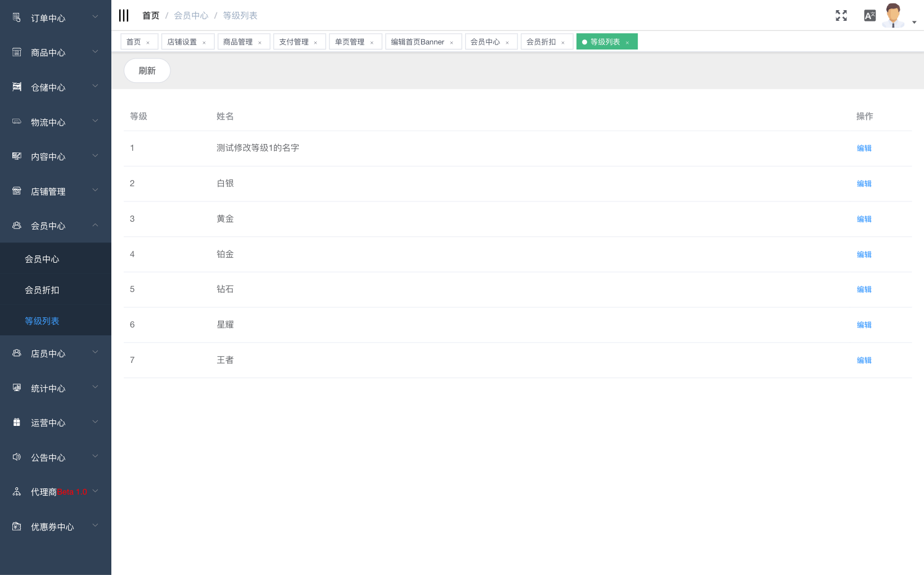The width and height of the screenshot is (924, 575).
Task: Collapse the 会员中心 sidebar menu
Action: pos(95,226)
